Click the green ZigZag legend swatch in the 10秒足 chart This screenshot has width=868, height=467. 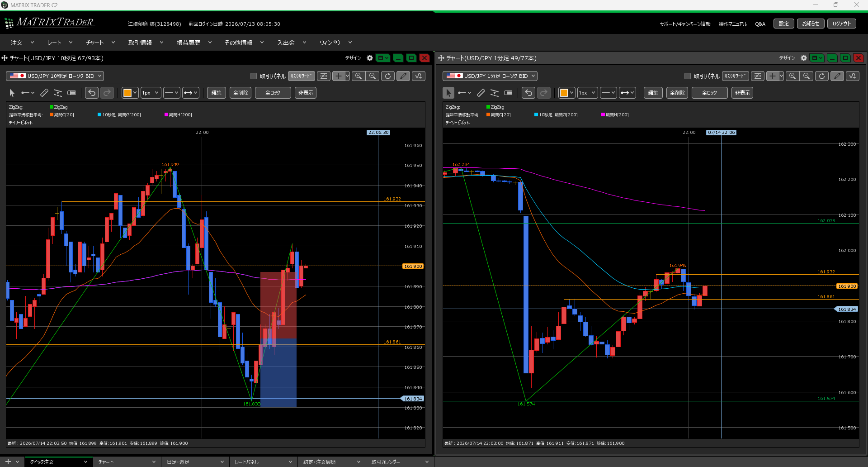52,107
